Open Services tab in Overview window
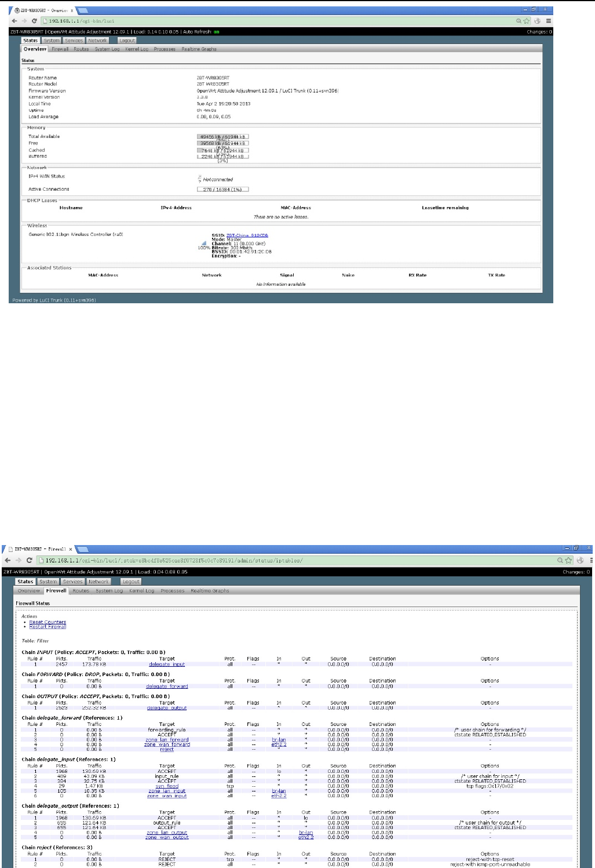The width and height of the screenshot is (595, 868). 74,41
